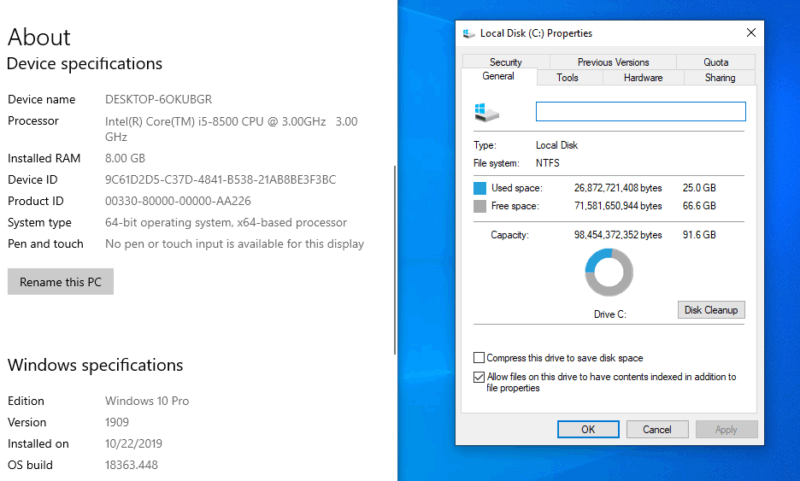Uncheck Allow files to have contents indexed
Viewport: 800px width, 481px height.
click(479, 377)
